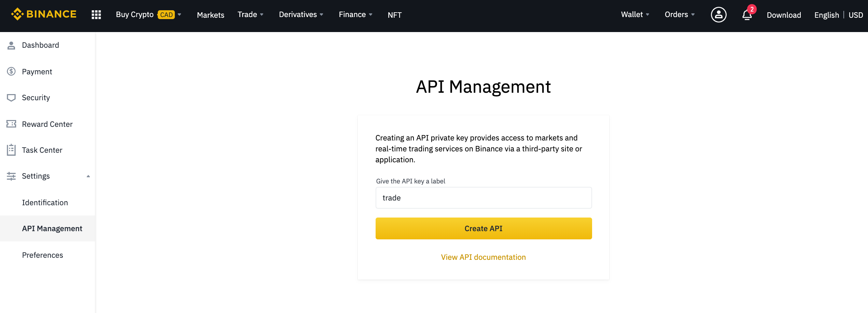Select Identification in the Settings submenu
The width and height of the screenshot is (868, 313).
tap(45, 203)
